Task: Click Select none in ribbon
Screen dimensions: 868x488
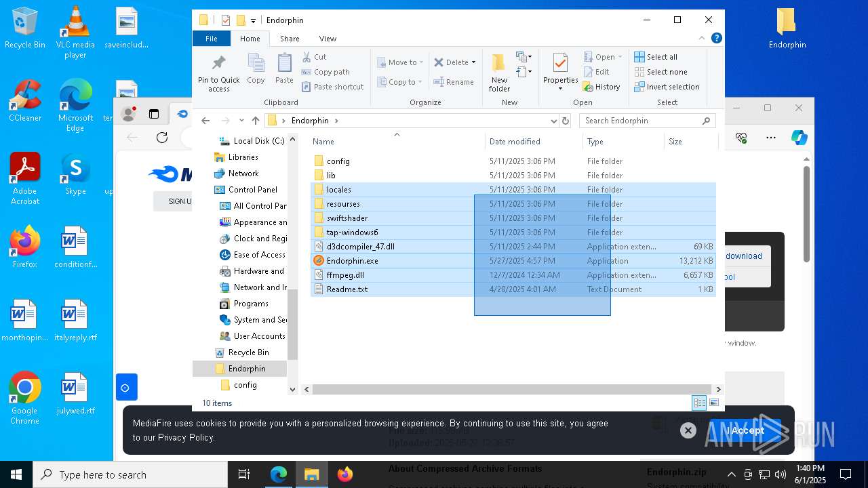Action: point(660,72)
